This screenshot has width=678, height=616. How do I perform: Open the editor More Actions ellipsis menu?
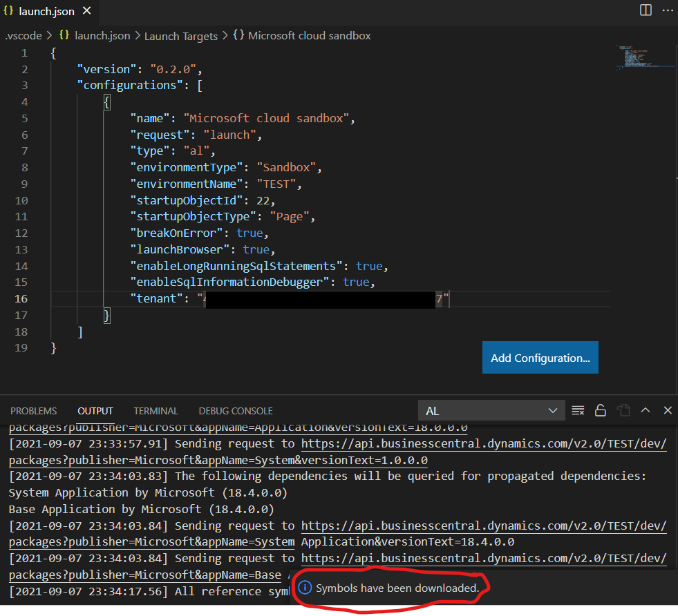coord(668,10)
